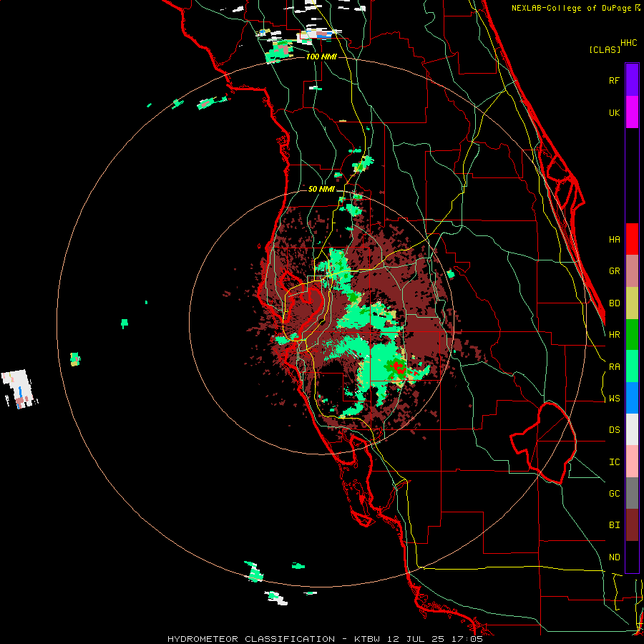This screenshot has width=644, height=644.
Task: Click the red hail core in the storm
Action: 398,367
